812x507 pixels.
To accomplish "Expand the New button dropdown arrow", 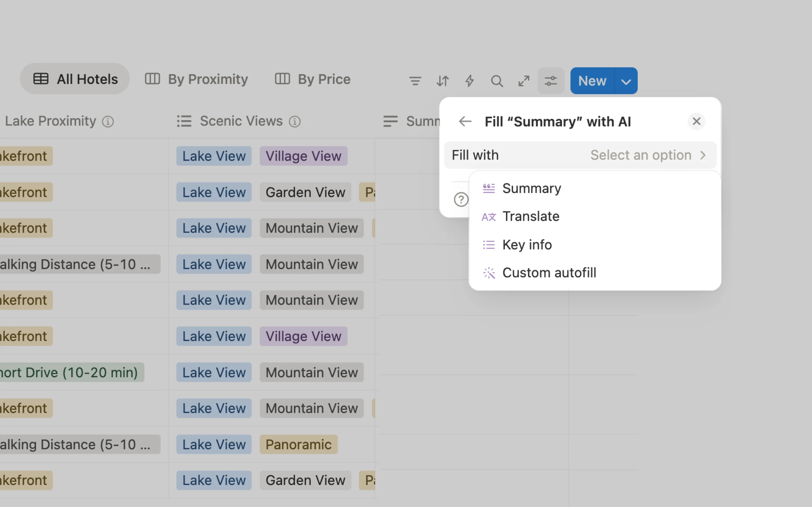I will 626,81.
